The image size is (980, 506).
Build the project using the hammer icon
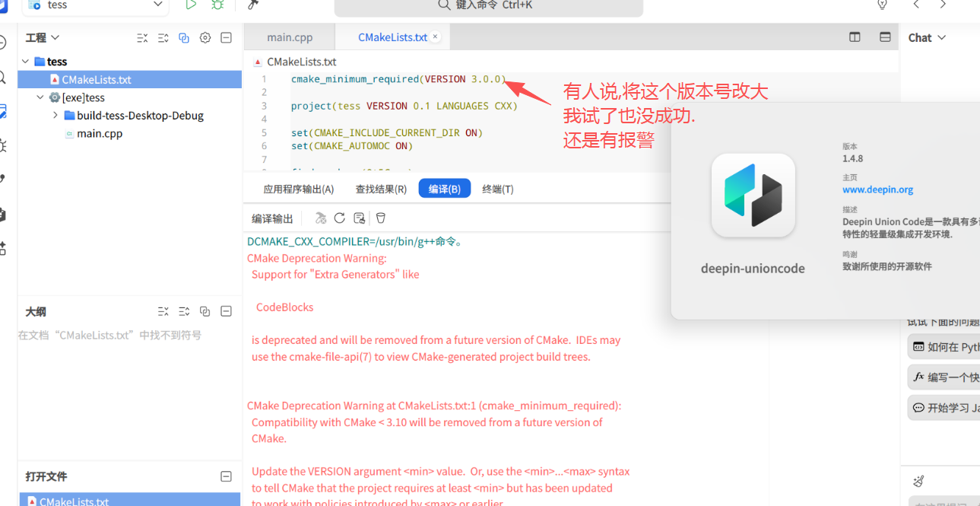(253, 5)
